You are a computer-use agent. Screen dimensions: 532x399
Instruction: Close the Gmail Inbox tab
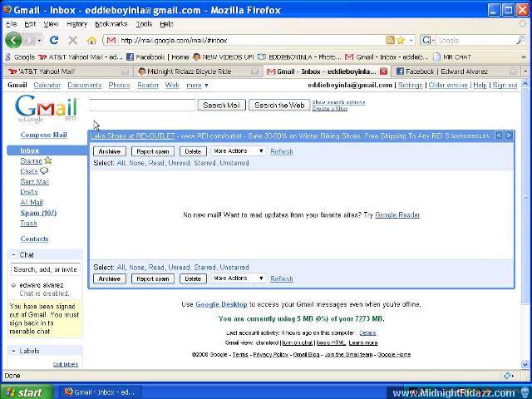383,71
